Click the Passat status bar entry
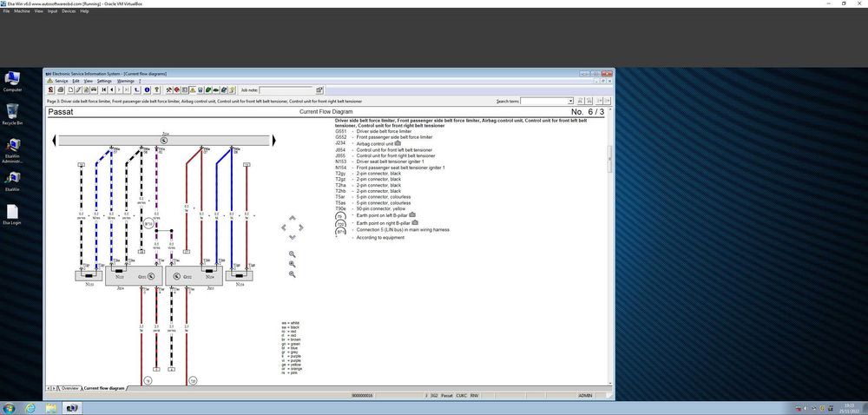Viewport: 868px width, 415px height. click(x=447, y=396)
